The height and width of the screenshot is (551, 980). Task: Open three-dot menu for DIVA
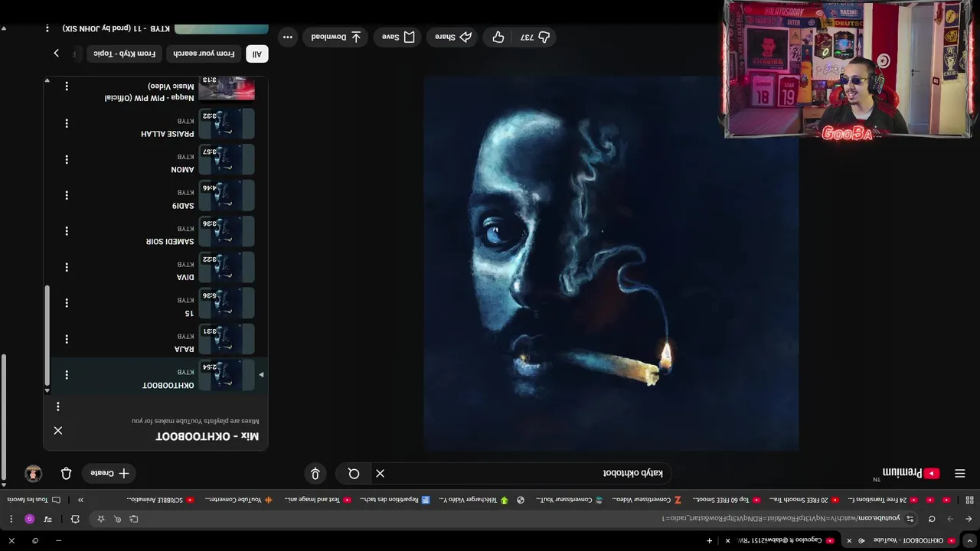(67, 267)
